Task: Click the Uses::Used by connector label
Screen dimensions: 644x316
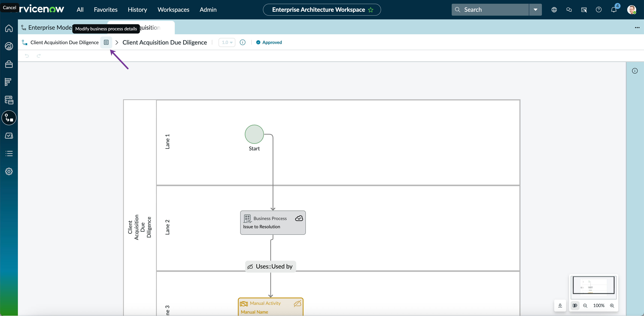Action: (271, 266)
